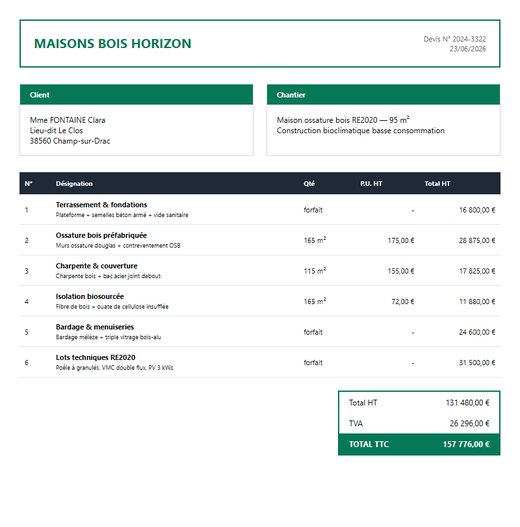The width and height of the screenshot is (520, 527).
Task: Select the quote number Devis N° 2024-3322
Action: (x=454, y=39)
